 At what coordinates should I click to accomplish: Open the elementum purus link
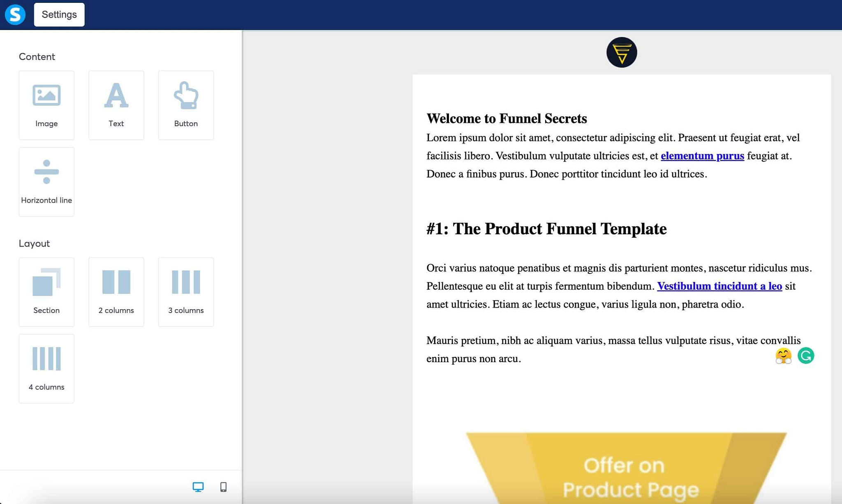click(x=702, y=156)
